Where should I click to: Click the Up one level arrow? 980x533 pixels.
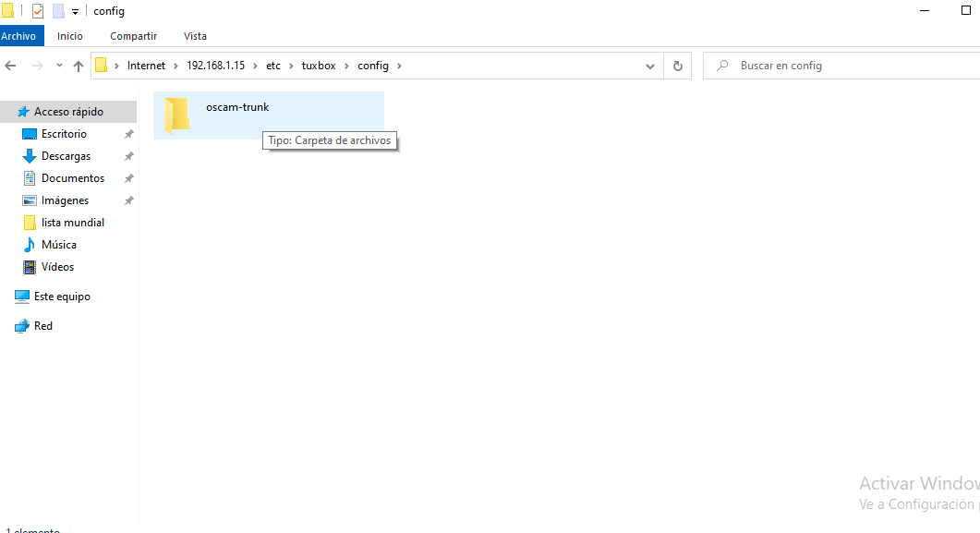(79, 66)
